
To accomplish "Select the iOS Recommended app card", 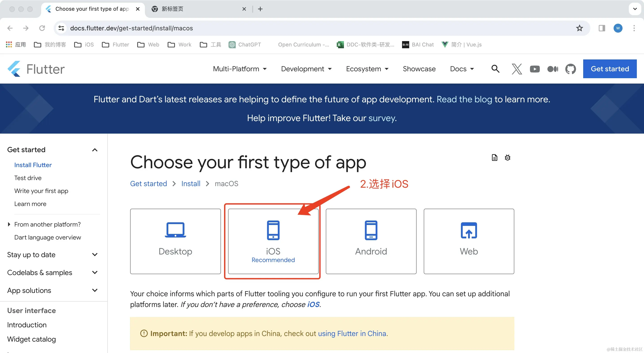I will 273,241.
